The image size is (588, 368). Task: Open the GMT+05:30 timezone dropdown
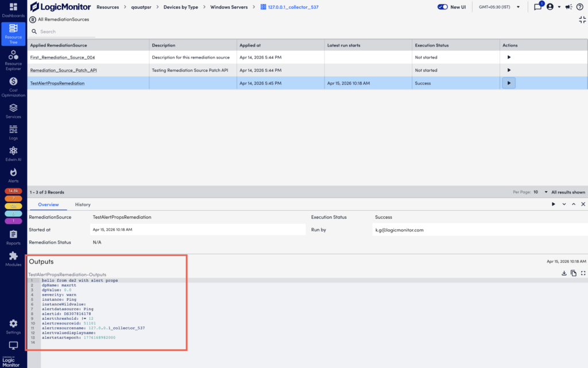point(499,7)
